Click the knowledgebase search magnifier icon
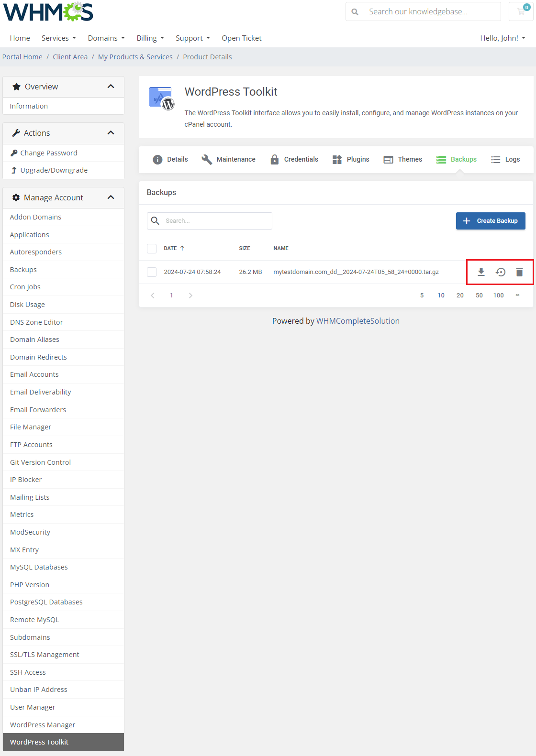This screenshot has width=536, height=756. coord(355,12)
